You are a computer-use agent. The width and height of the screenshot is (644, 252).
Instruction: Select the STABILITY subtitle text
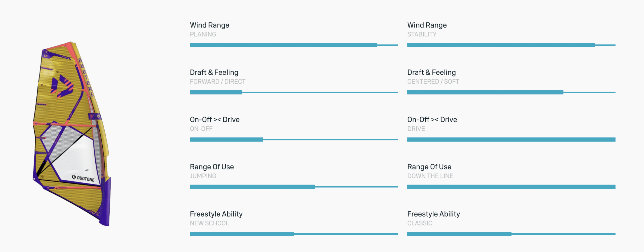[x=422, y=34]
